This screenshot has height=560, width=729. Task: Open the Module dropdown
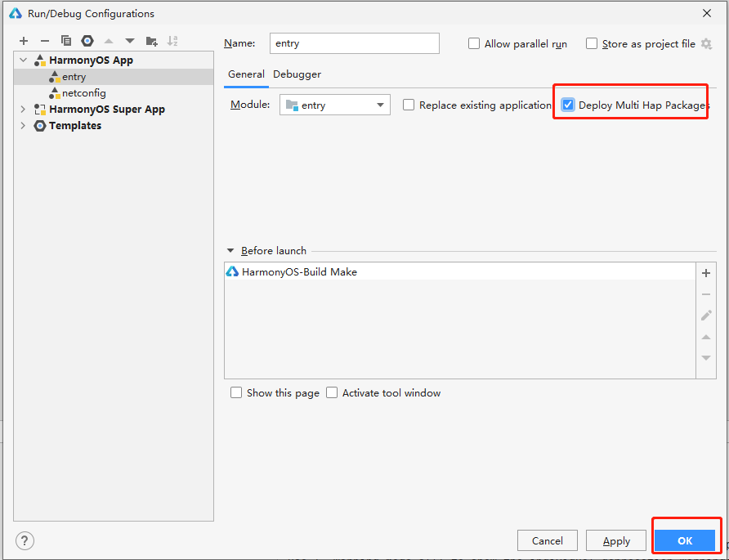click(x=335, y=105)
